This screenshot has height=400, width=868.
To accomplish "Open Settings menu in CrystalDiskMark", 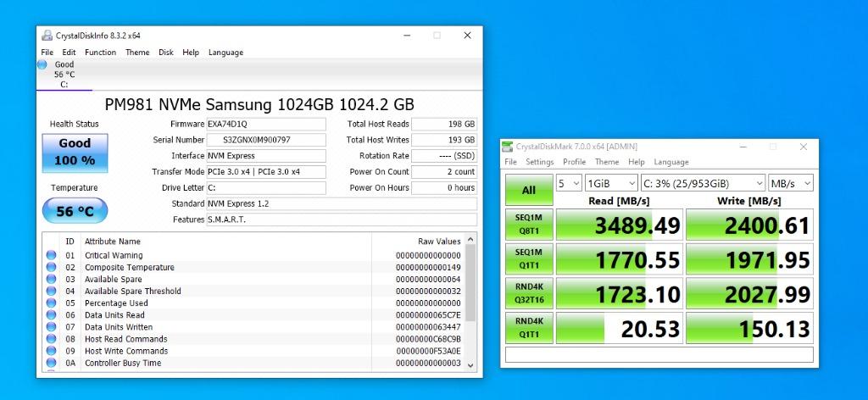I will [x=540, y=162].
